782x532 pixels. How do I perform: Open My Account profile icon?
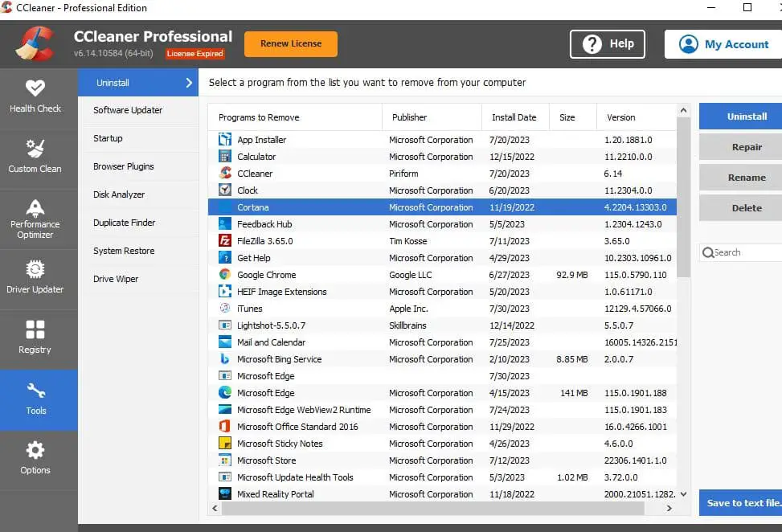coord(688,44)
